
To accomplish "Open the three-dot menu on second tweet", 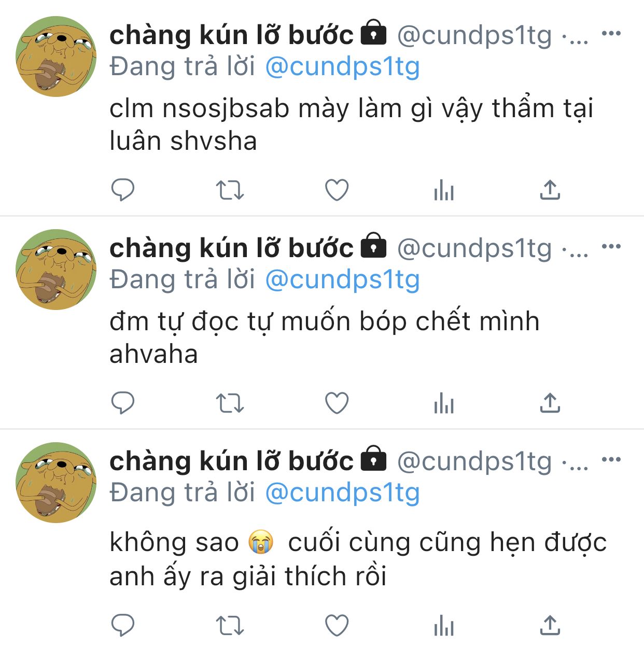I will pyautogui.click(x=611, y=246).
